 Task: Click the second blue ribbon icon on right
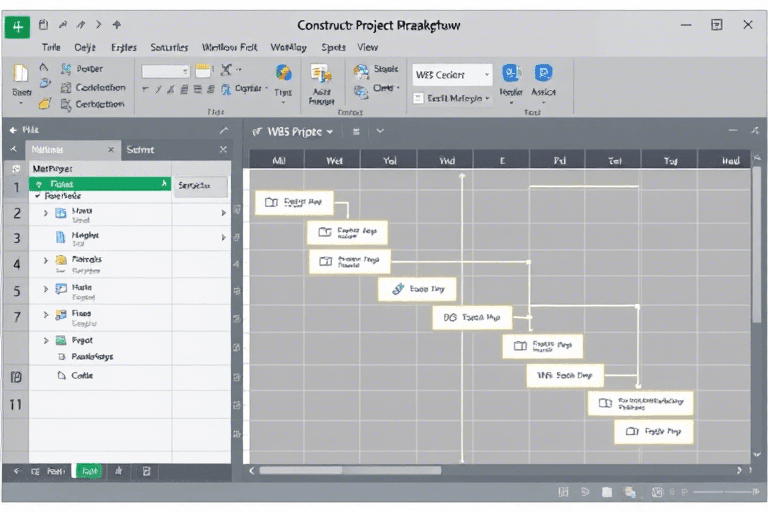tap(543, 73)
